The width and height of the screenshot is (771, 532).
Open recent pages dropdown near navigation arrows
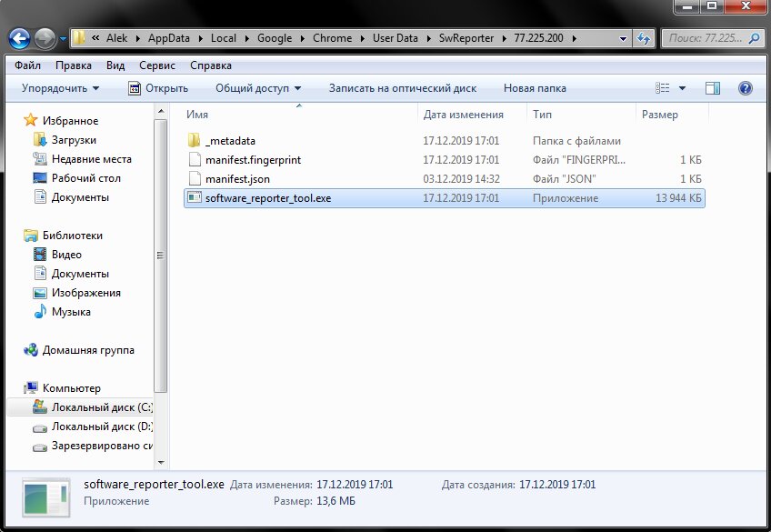63,38
